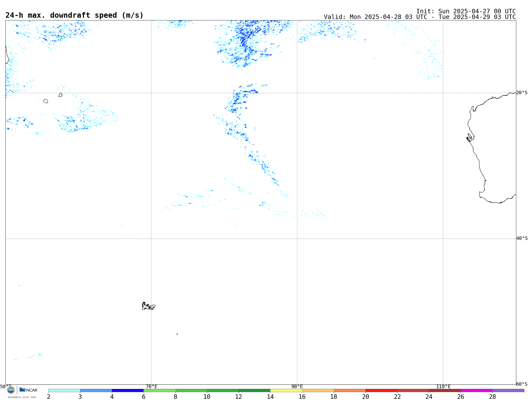Click the 'Valid: Mon 2025-04-28 03 UTC' line
This screenshot has height=400, width=532.
[x=420, y=17]
